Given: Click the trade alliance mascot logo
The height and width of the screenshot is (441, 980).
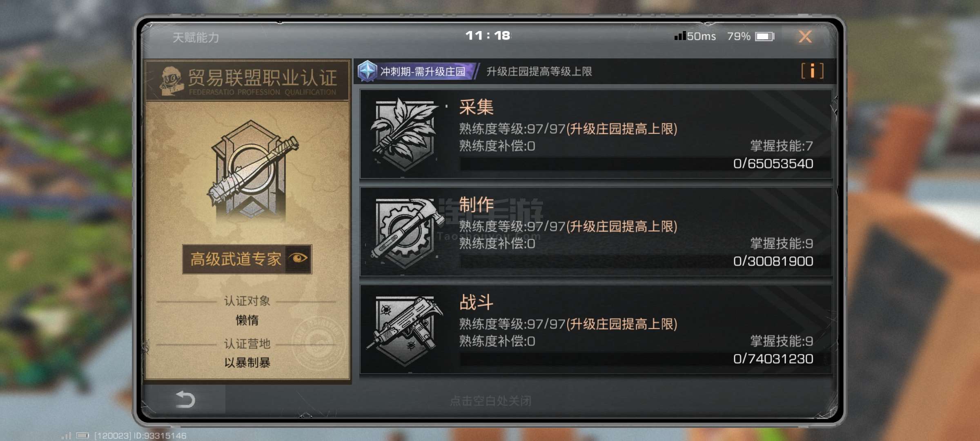Looking at the screenshot, I should tap(171, 81).
